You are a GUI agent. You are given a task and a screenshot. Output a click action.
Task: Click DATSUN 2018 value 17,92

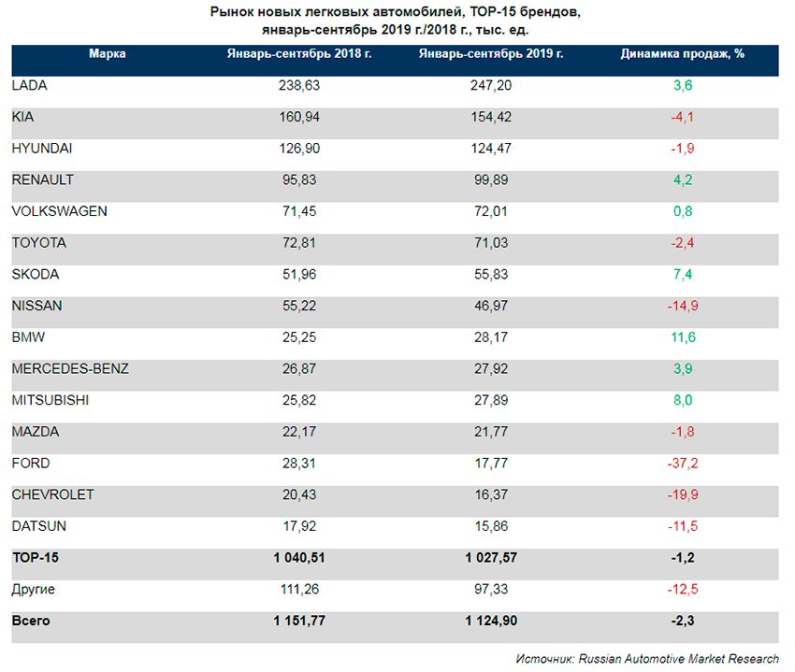299,525
